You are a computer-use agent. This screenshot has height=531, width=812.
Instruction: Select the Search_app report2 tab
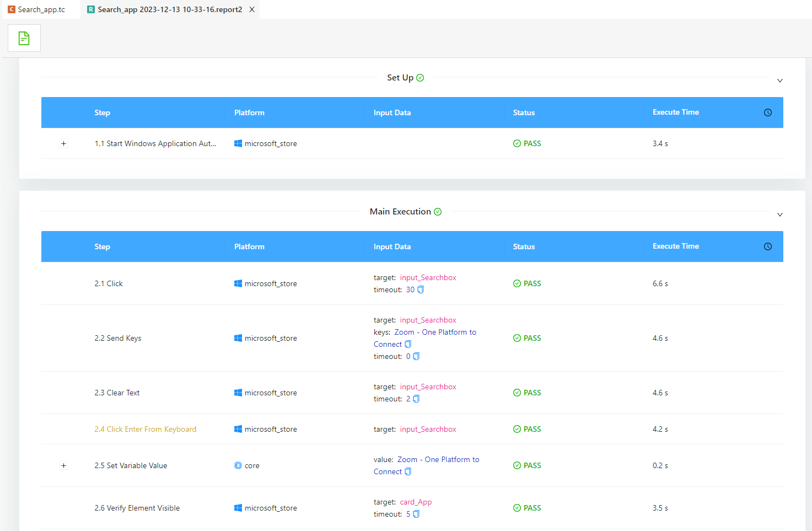pyautogui.click(x=170, y=9)
